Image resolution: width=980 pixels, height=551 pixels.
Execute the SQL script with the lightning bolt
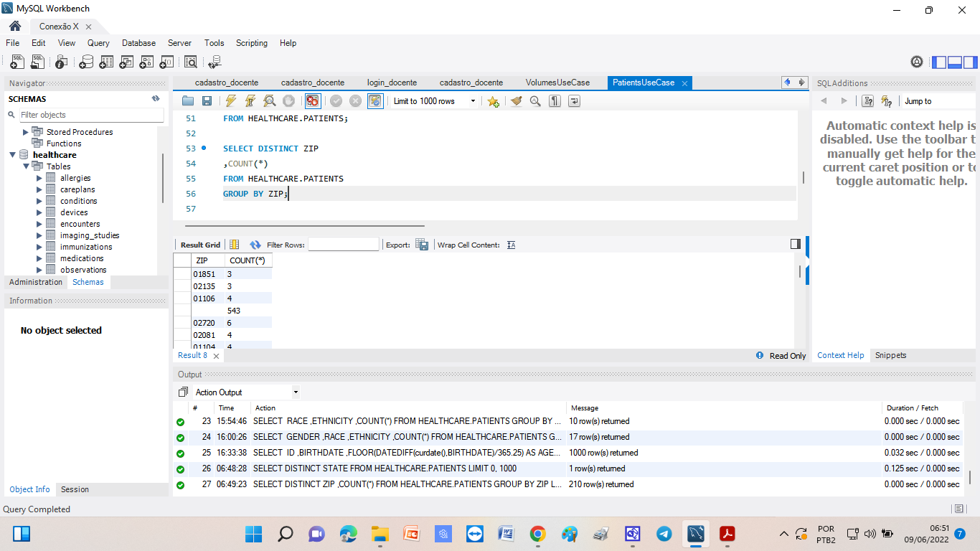coord(230,101)
